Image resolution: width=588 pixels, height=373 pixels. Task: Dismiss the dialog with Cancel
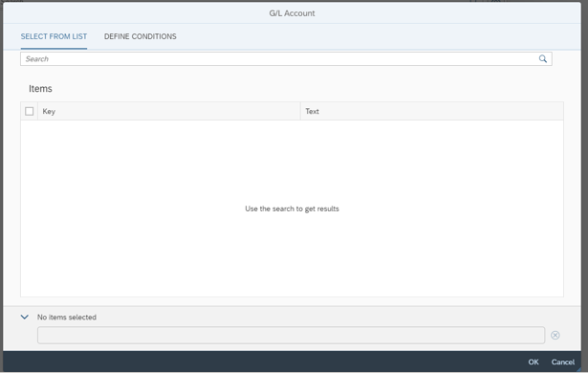tap(562, 362)
